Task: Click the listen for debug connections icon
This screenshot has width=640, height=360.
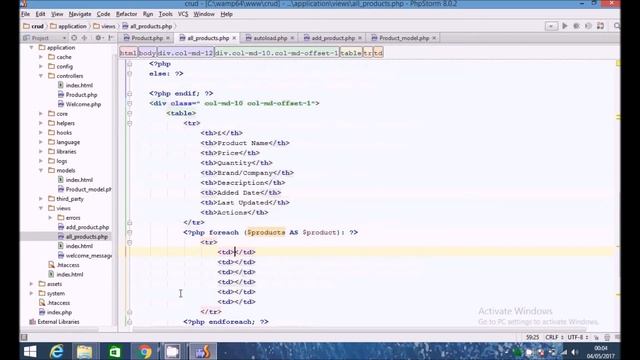Action: 600,26
